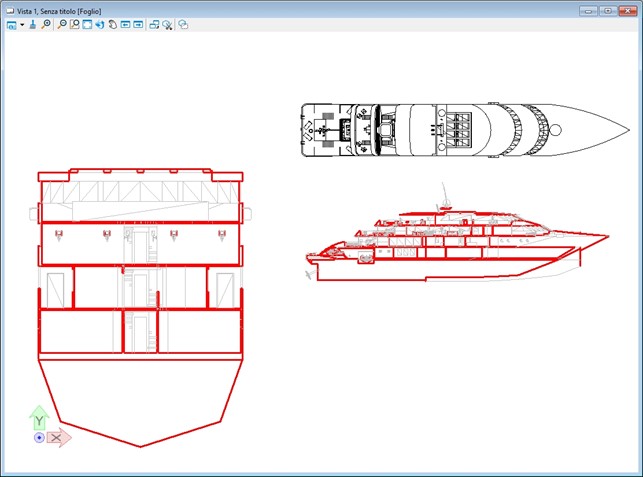Go to the previous view
The height and width of the screenshot is (477, 643).
click(x=126, y=24)
